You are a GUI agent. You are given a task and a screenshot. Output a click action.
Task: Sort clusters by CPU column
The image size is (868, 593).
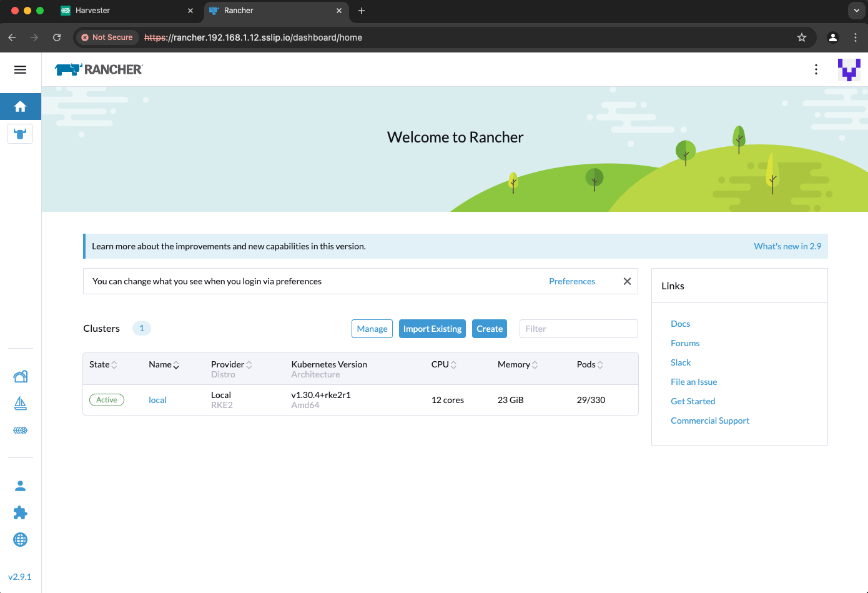click(443, 364)
